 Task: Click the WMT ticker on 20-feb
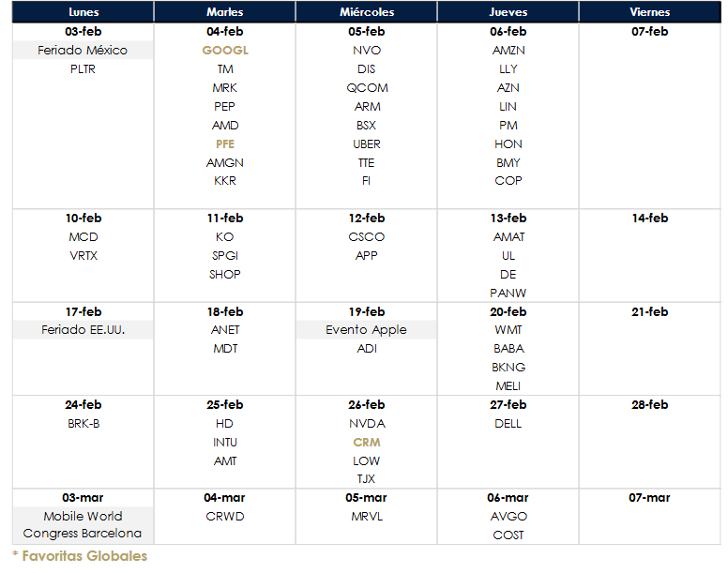point(508,330)
